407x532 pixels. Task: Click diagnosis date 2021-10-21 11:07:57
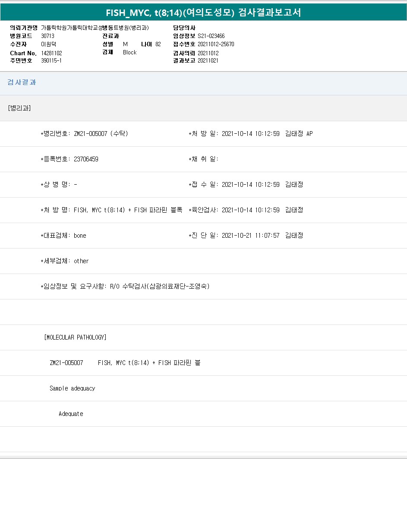[250, 236]
